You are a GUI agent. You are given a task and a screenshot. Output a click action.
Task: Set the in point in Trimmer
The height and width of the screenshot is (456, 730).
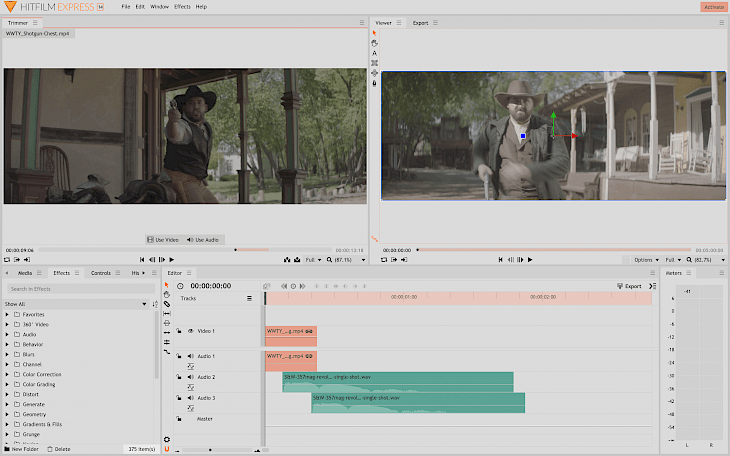(x=17, y=259)
